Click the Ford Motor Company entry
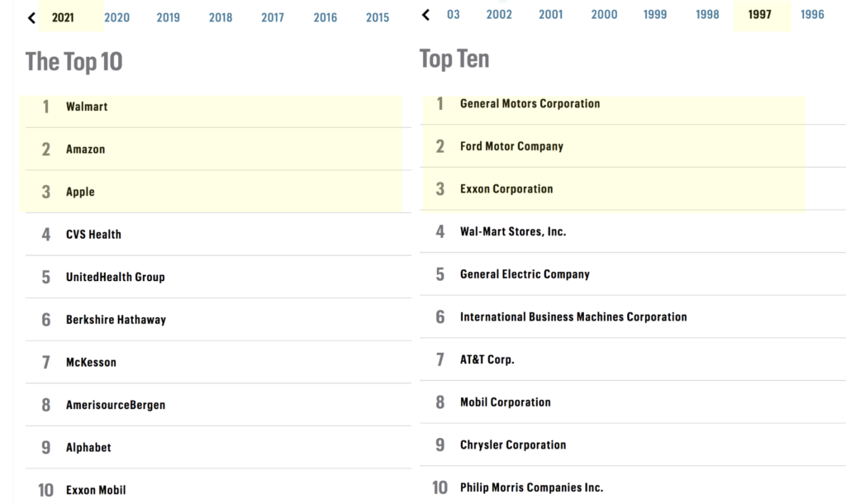The image size is (846, 504). tap(511, 146)
